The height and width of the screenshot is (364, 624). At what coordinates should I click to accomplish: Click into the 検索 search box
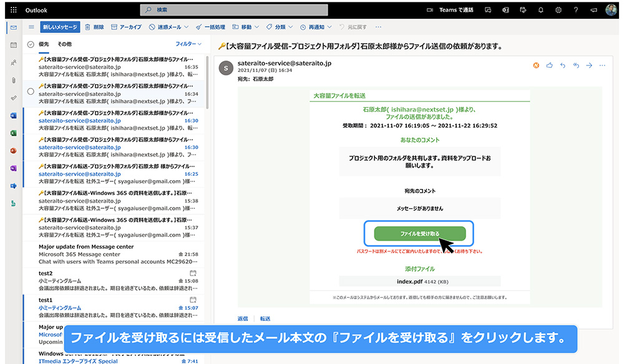pos(234,10)
